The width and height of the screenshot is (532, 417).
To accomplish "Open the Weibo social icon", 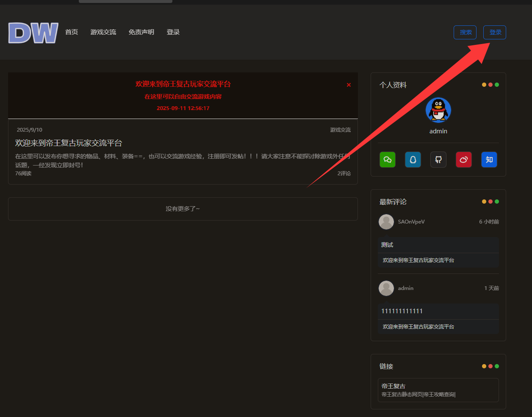I will click(463, 160).
